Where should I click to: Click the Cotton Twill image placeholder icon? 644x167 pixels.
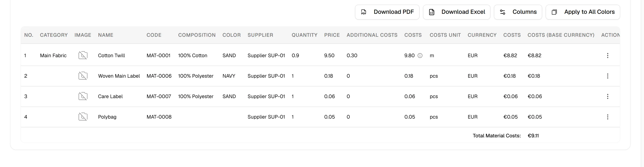(x=83, y=55)
